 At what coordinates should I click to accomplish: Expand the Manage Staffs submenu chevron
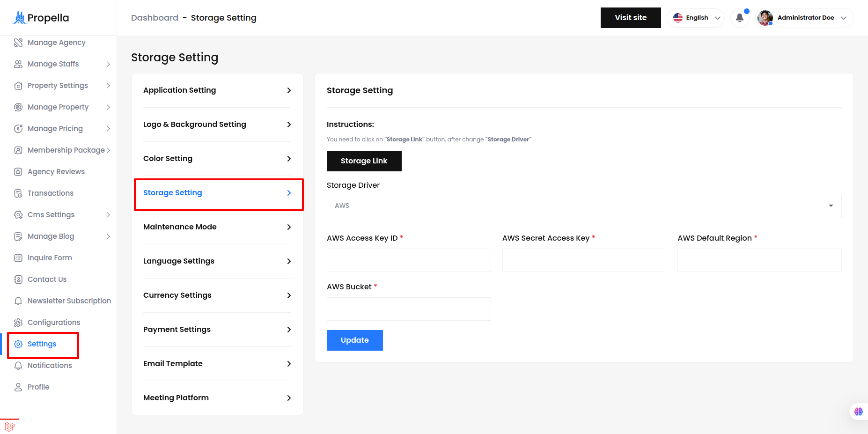click(108, 64)
